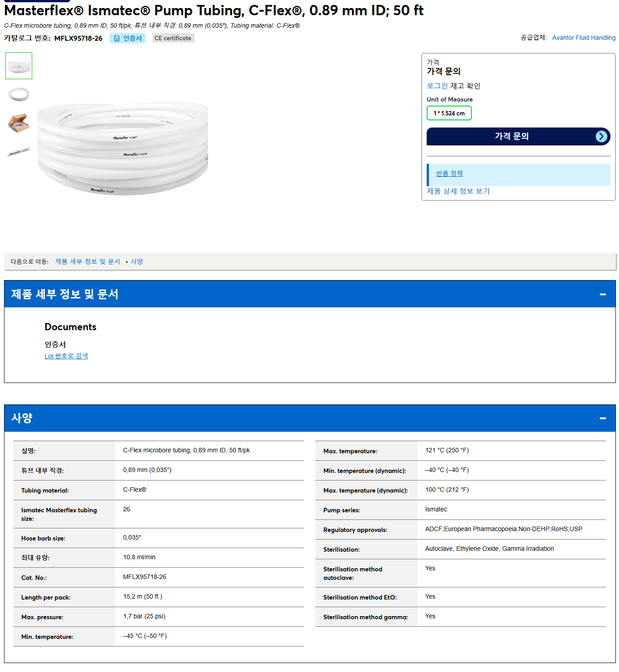The image size is (619, 672).
Task: Click the arrow icon in 가격 문의 button
Action: point(602,136)
